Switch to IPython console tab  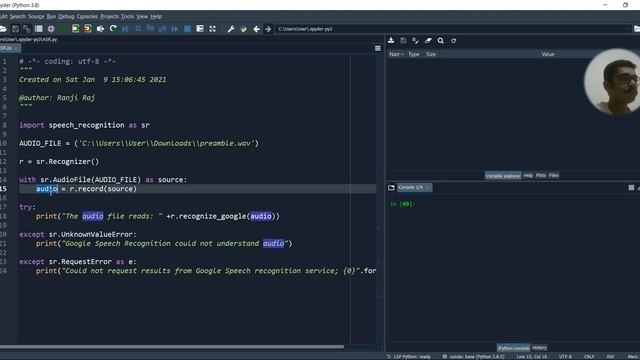coord(513,348)
